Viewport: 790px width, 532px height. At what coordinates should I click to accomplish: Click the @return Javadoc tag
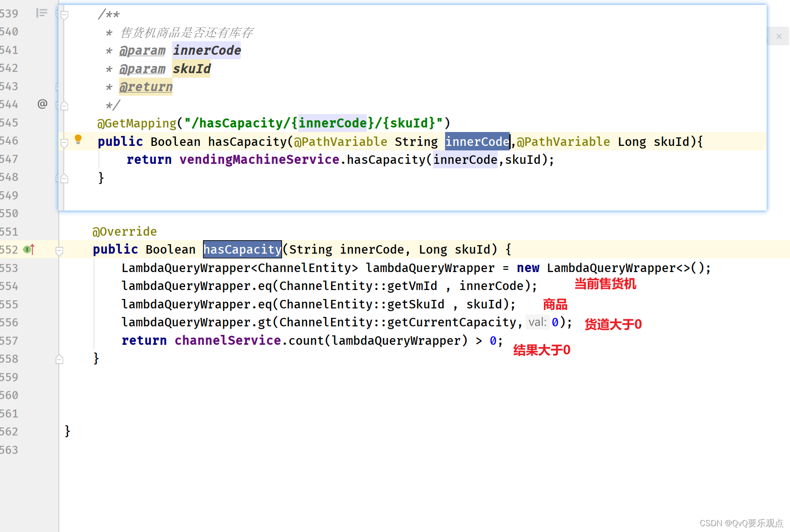146,87
